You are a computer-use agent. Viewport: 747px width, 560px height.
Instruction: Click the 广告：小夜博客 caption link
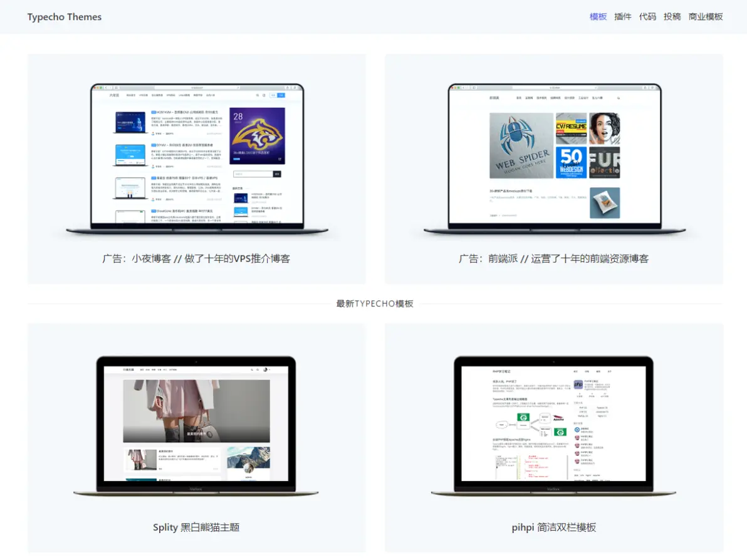(196, 259)
